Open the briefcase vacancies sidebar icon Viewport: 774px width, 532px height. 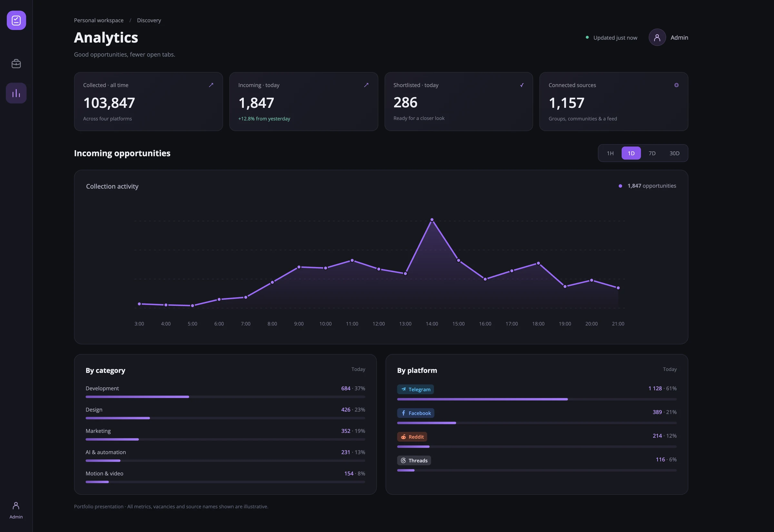pos(16,64)
